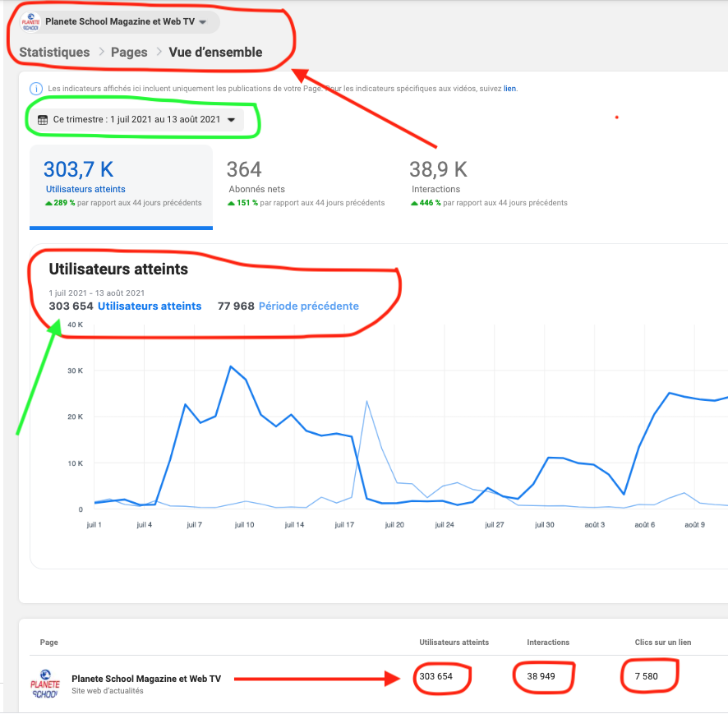Open the Planete School Magazine page selector
This screenshot has width=728, height=714.
tap(119, 22)
